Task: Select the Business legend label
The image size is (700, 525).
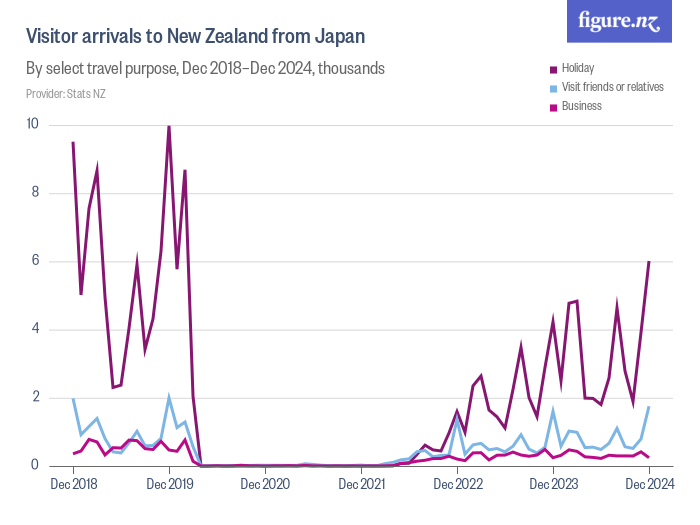Action: point(582,106)
